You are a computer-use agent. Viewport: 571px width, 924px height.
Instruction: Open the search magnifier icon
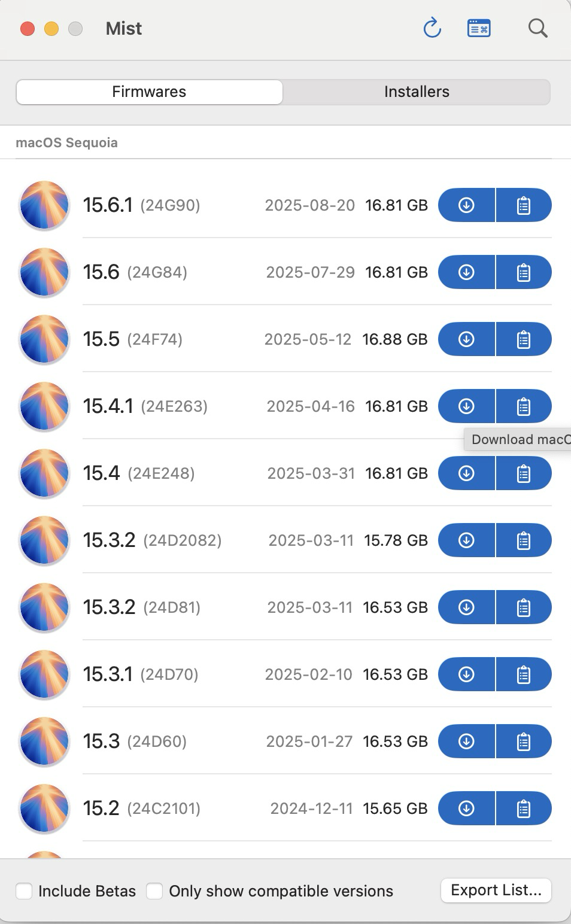click(x=537, y=28)
